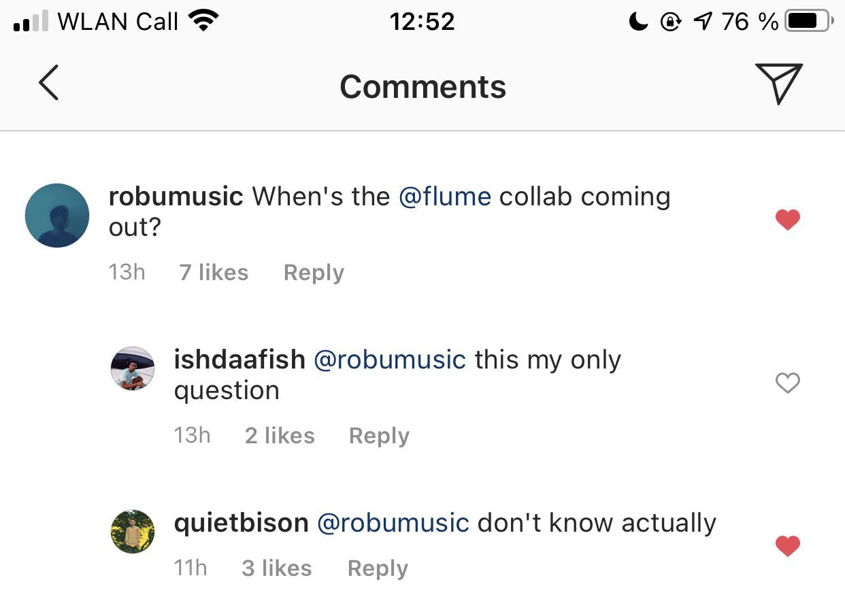This screenshot has width=845, height=616.
Task: Tap Reply under quietbison's comment
Action: pos(377,568)
